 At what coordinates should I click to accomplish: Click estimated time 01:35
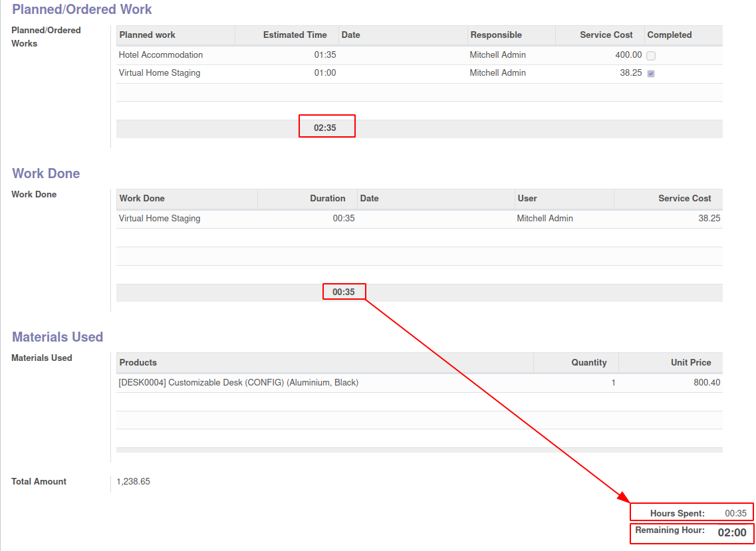click(325, 55)
